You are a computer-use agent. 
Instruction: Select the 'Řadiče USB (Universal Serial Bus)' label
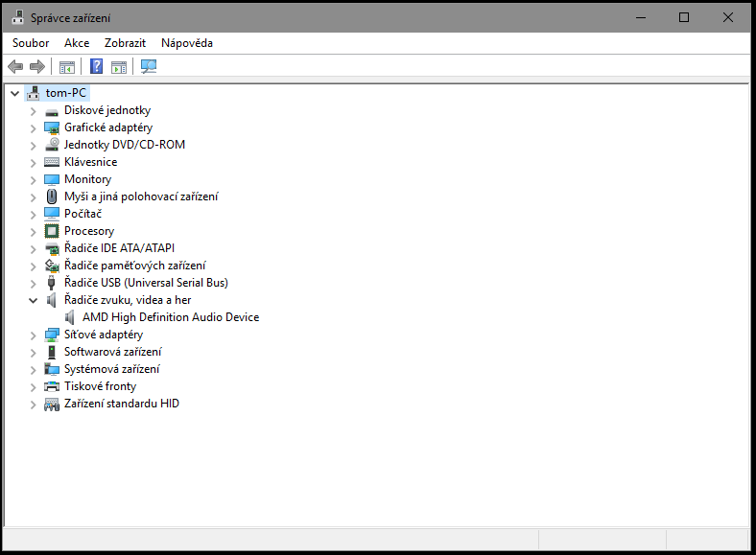[146, 283]
